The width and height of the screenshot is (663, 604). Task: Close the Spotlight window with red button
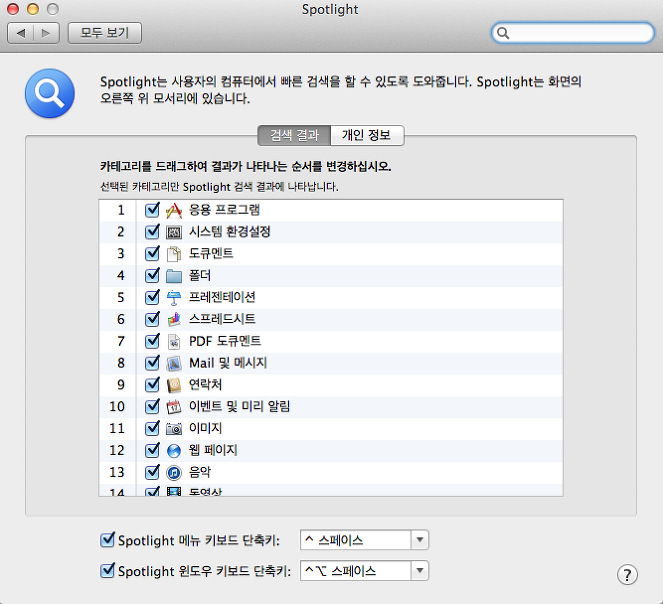(13, 9)
